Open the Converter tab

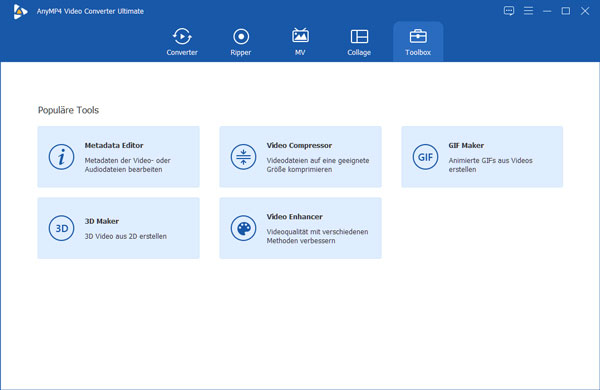pyautogui.click(x=182, y=42)
